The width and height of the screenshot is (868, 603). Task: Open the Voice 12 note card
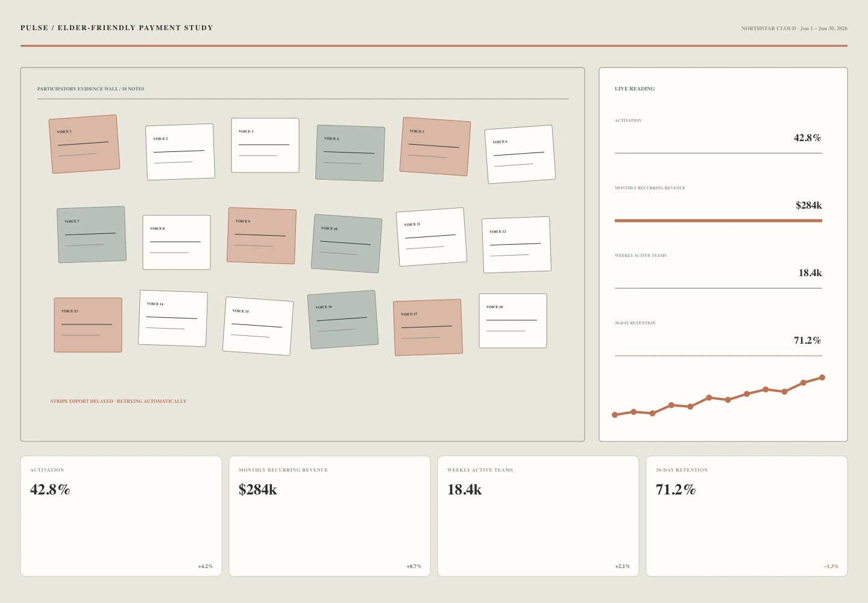click(517, 245)
